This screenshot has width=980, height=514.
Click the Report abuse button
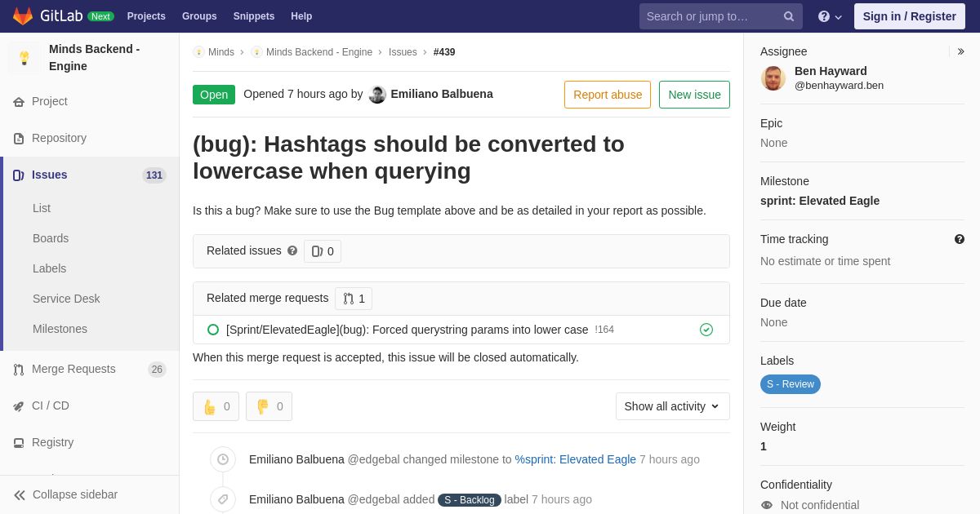[x=608, y=95]
